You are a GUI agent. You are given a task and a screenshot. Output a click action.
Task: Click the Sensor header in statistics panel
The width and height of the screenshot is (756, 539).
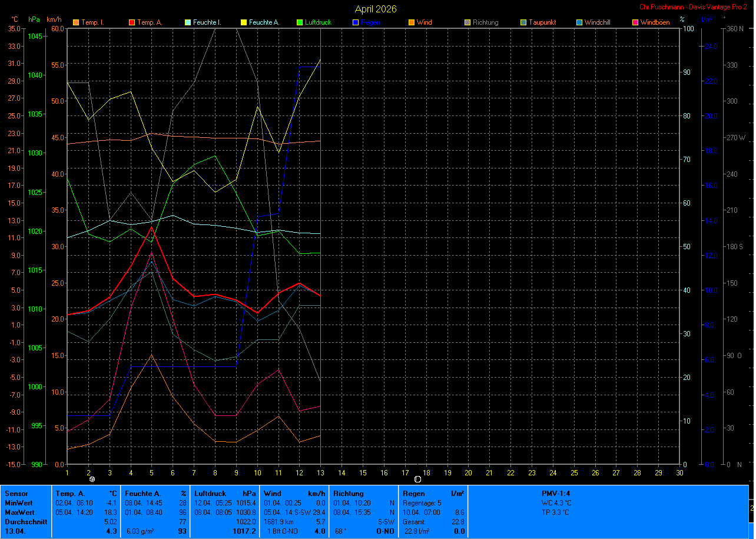tap(15, 494)
